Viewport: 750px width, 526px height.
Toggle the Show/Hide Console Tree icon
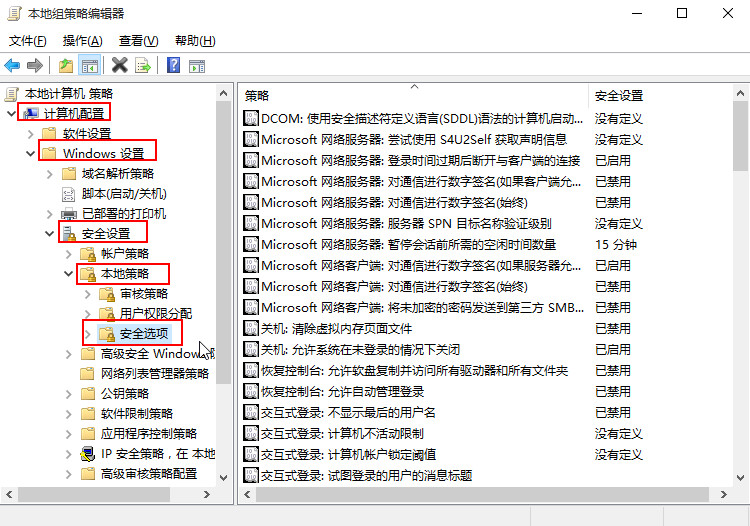coord(89,66)
